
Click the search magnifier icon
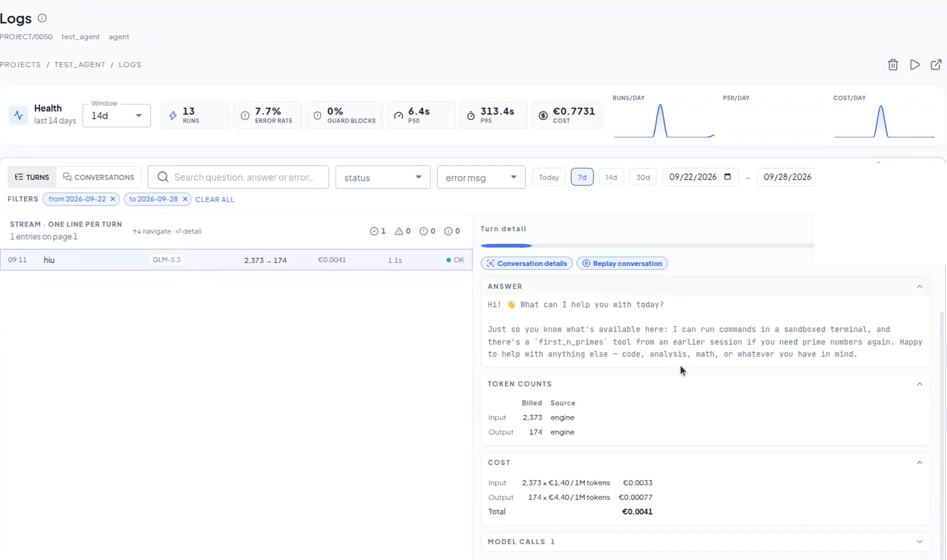click(x=163, y=177)
